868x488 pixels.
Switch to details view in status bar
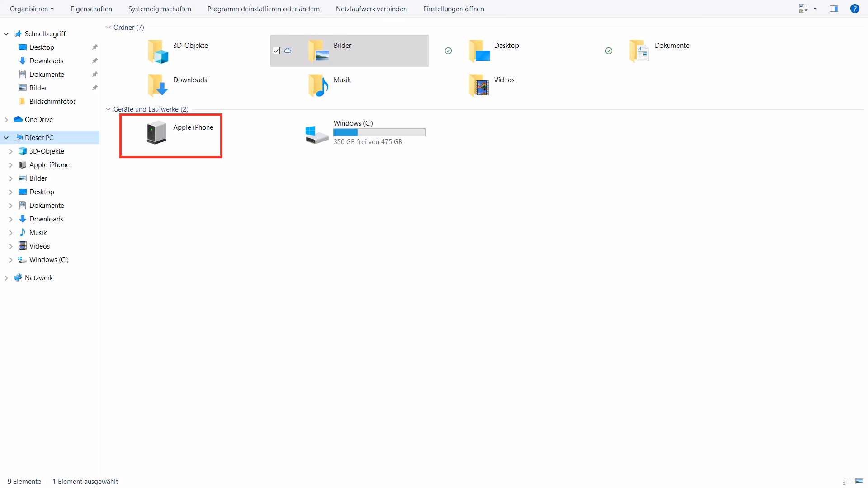847,481
